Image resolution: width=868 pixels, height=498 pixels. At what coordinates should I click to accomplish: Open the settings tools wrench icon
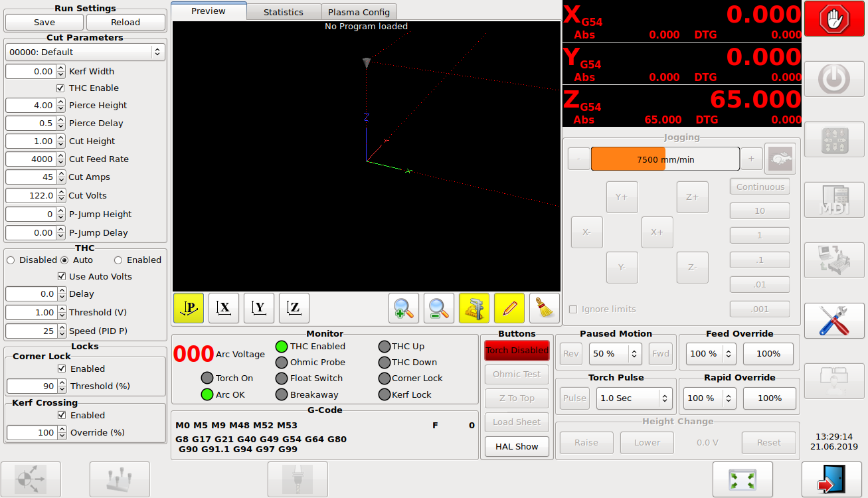[x=834, y=321]
